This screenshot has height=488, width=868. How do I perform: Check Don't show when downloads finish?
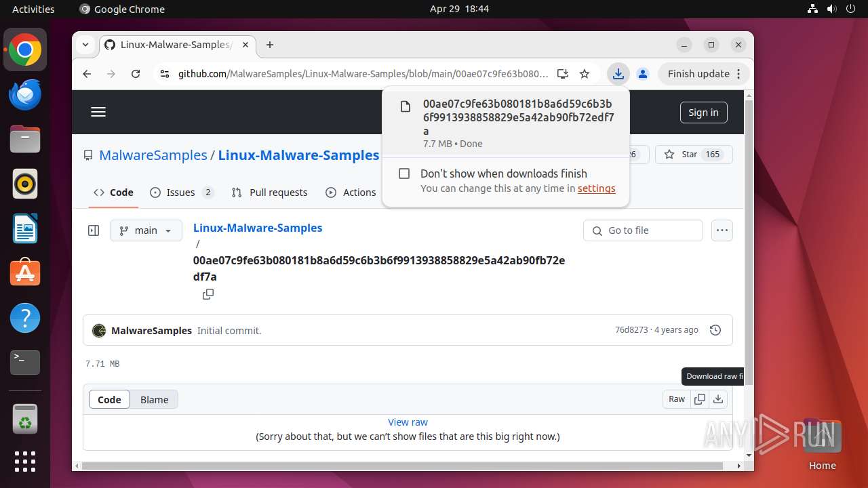click(x=404, y=174)
